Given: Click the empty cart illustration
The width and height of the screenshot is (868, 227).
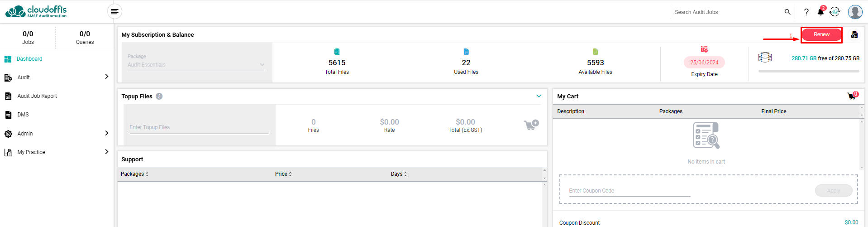Looking at the screenshot, I should tap(706, 135).
